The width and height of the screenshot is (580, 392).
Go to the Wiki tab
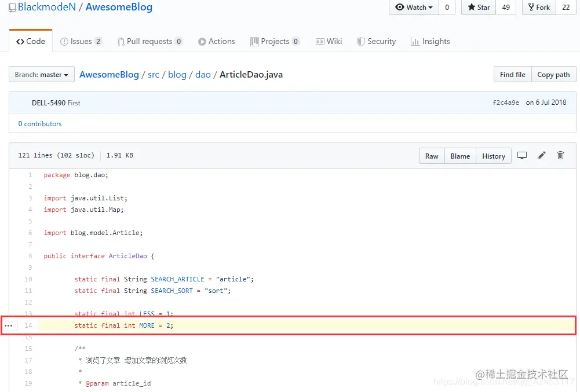point(329,42)
